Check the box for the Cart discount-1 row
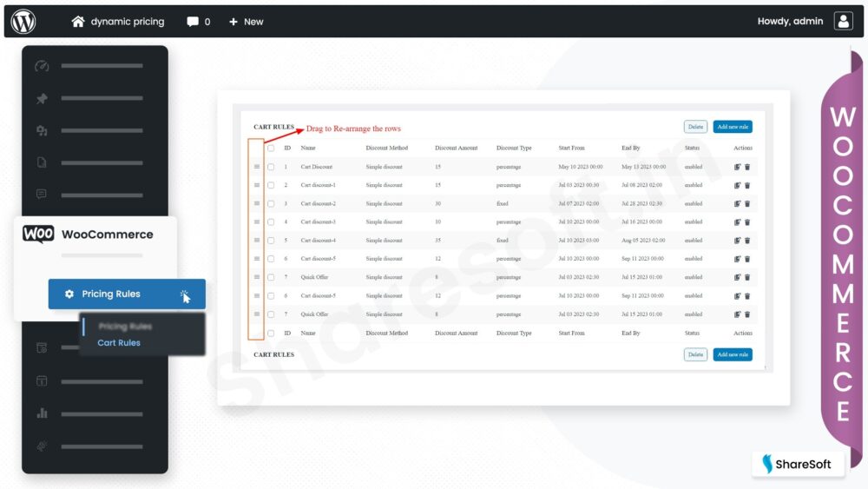The height and width of the screenshot is (489, 868). pyautogui.click(x=271, y=185)
